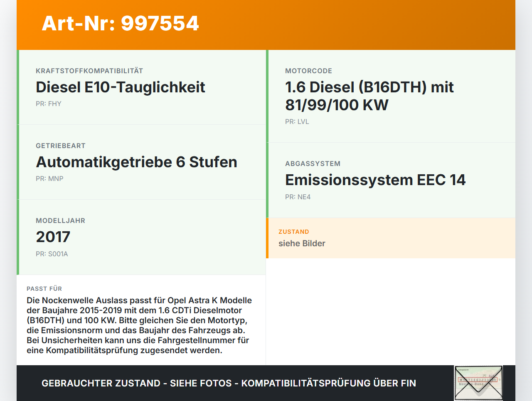The image size is (532, 401).
Task: Open the vehicle registration thumbnail image
Action: (479, 383)
